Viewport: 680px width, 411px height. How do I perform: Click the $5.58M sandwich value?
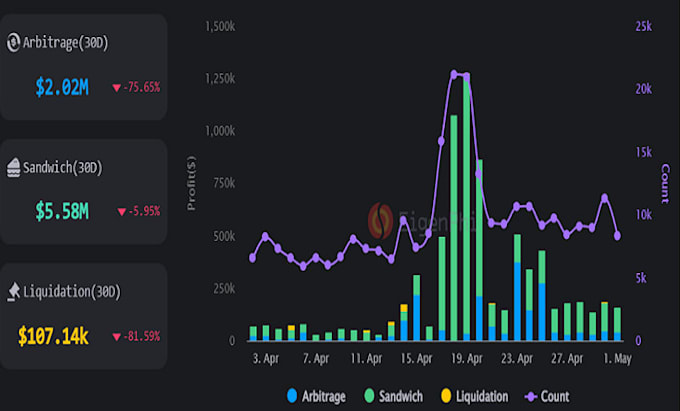point(62,211)
